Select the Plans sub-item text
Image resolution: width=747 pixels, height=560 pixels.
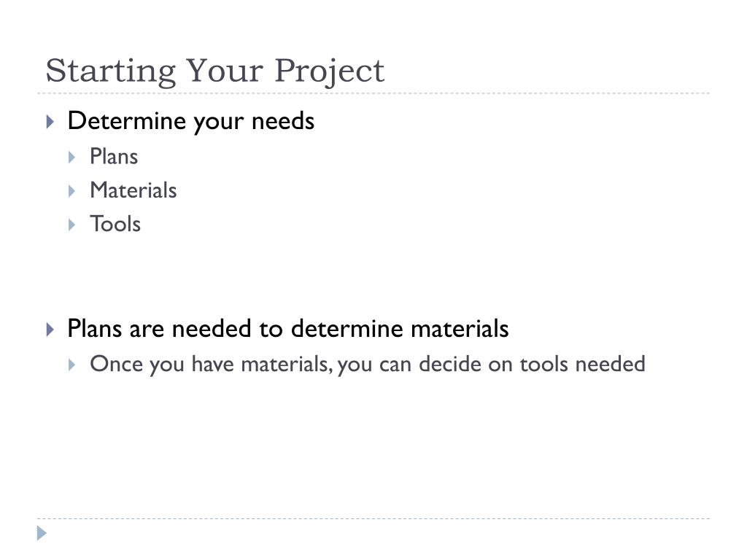(114, 157)
